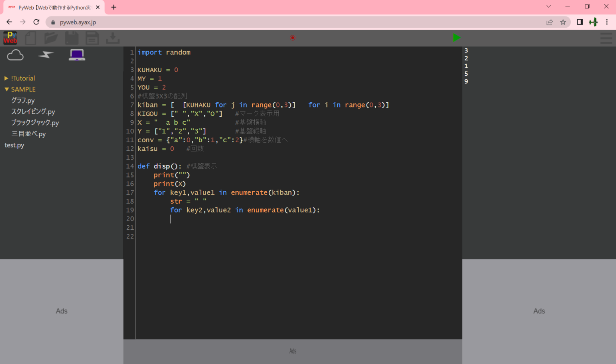The image size is (616, 364).
Task: Open the hamburger menu at top right
Action: point(606,38)
